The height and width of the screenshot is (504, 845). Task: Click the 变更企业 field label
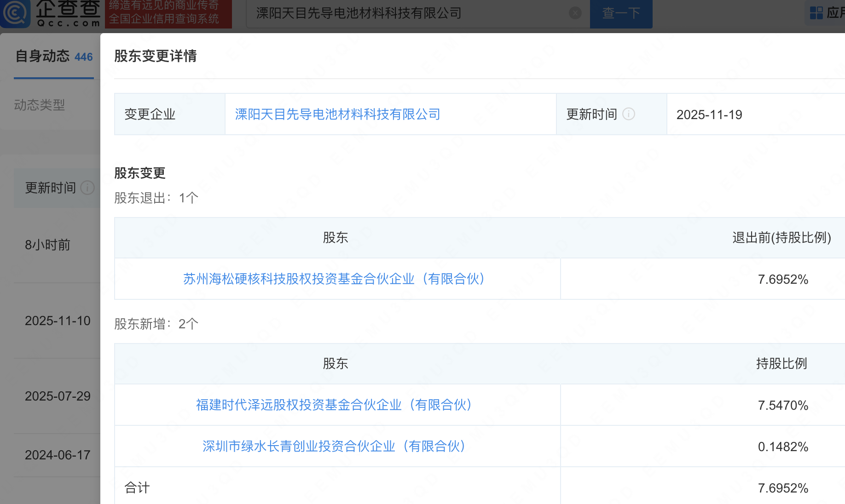(x=150, y=114)
